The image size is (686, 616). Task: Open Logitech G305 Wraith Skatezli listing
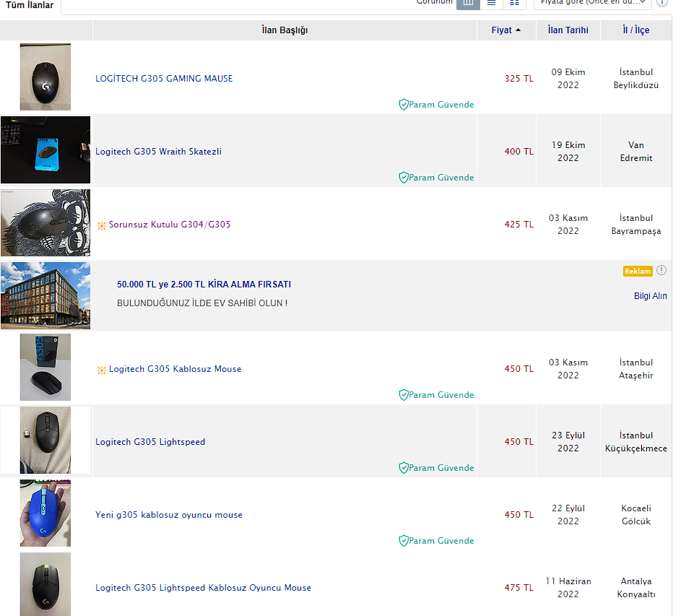pyautogui.click(x=158, y=152)
